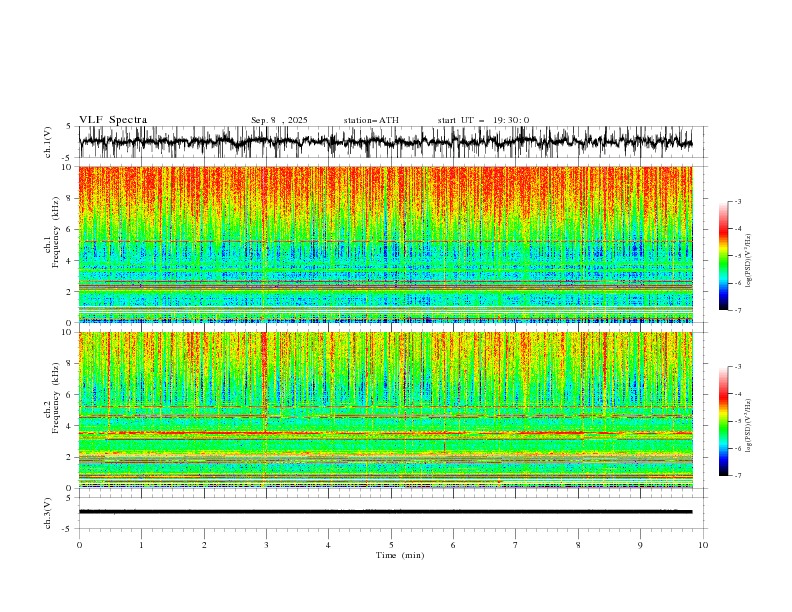792x612 pixels.
Task: Click "-3" label on upper color scale
Action: coord(737,201)
